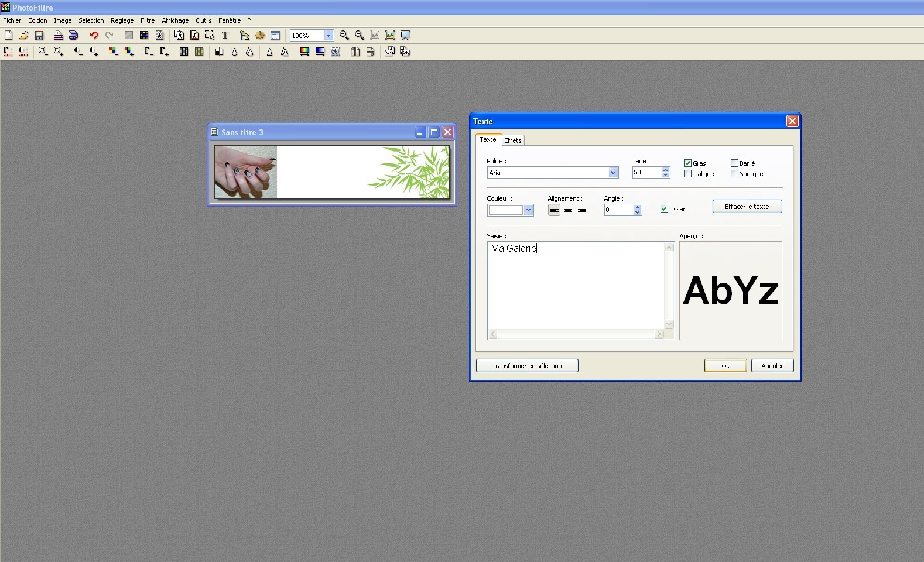Viewport: 924px width, 562px height.
Task: Expand the Couleur color dropdown arrow
Action: 528,210
